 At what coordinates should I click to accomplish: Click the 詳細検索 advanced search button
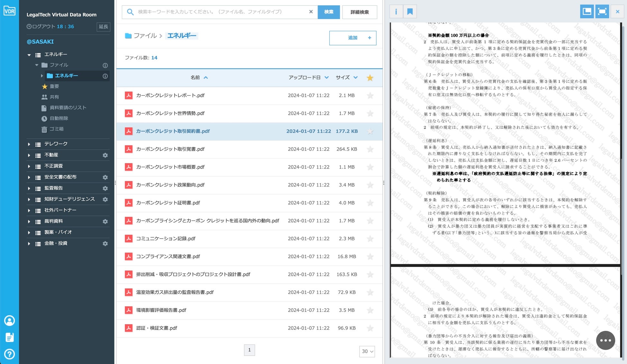[x=359, y=12]
